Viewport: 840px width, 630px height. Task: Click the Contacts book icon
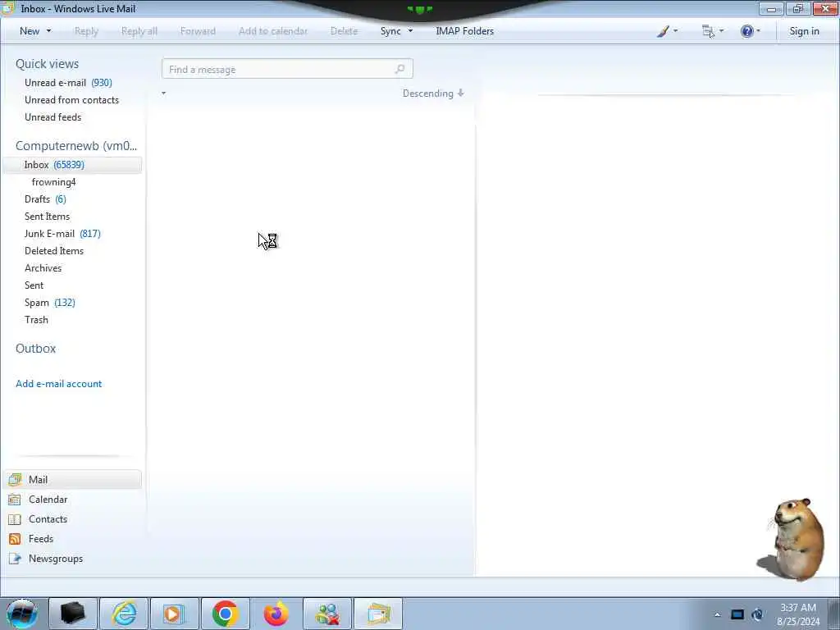[x=15, y=519]
